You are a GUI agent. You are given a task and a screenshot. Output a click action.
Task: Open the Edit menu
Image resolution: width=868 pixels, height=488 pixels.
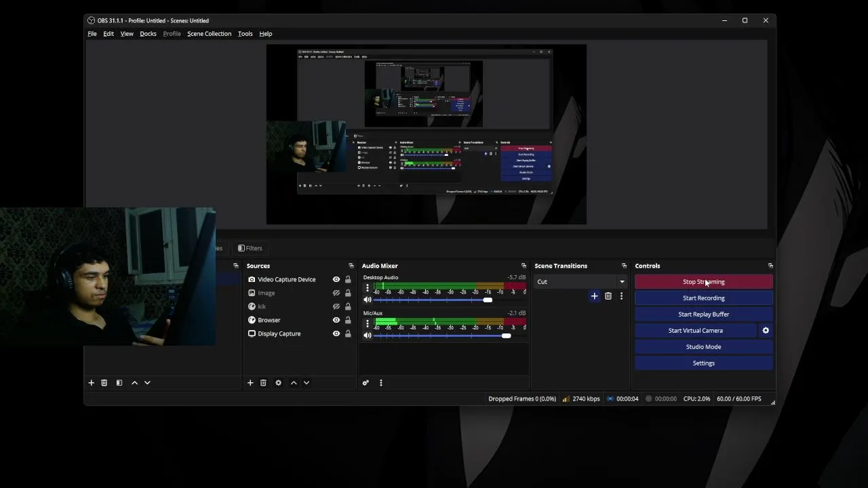coord(108,34)
